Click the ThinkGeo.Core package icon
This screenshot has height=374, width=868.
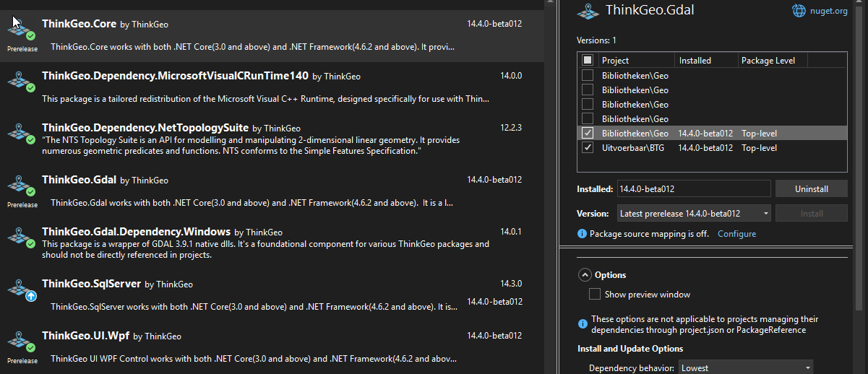pyautogui.click(x=22, y=28)
